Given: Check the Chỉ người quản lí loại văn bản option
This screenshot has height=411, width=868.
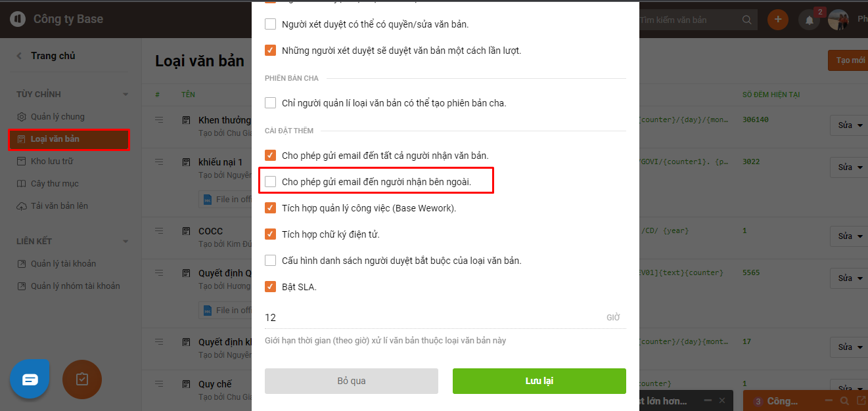Looking at the screenshot, I should pos(270,103).
